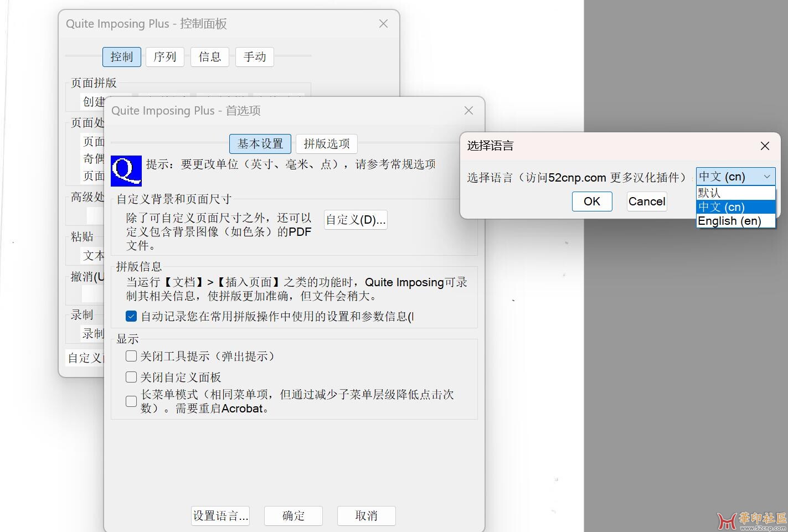This screenshot has width=788, height=532.
Task: Open the 基本设置 tab
Action: 260,144
